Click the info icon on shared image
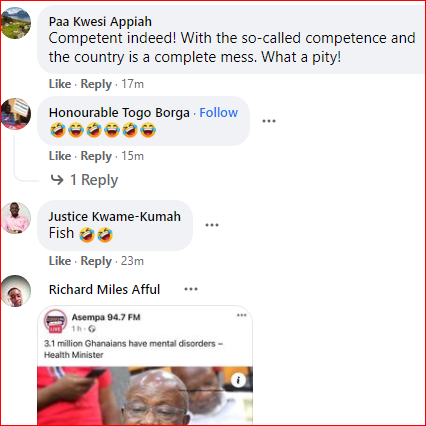The height and width of the screenshot is (426, 426). pyautogui.click(x=238, y=380)
